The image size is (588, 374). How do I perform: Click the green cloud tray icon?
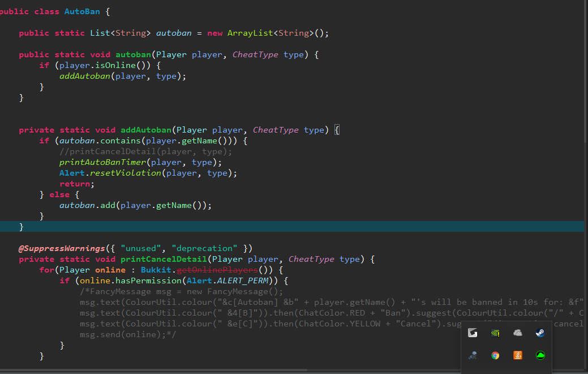tap(540, 355)
